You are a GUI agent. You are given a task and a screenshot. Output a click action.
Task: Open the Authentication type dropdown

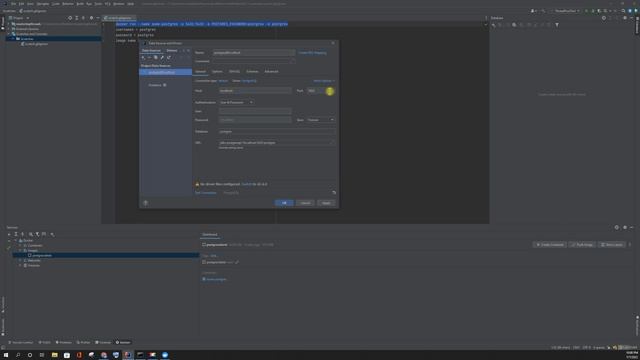coord(236,102)
